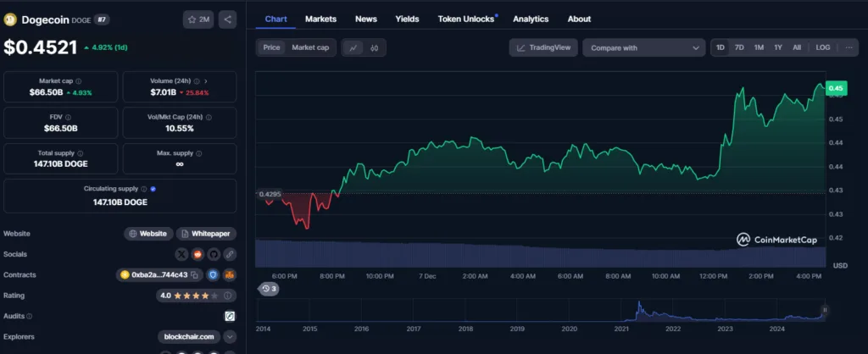Click the #7 rank badge
Screen dimensions: 868x354
[102, 20]
